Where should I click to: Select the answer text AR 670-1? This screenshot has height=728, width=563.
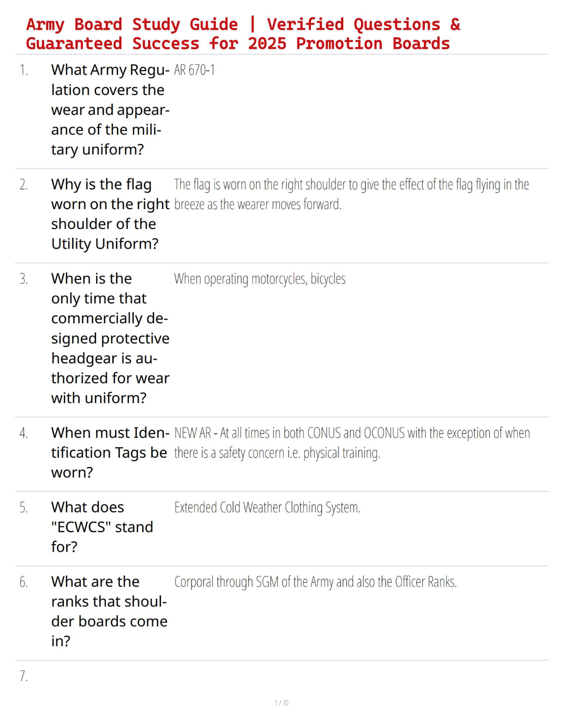195,70
